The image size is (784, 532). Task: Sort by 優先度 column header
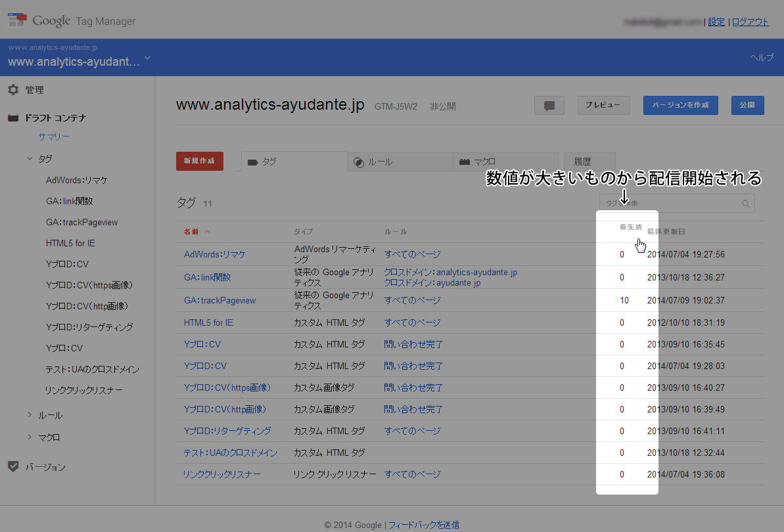(x=630, y=227)
